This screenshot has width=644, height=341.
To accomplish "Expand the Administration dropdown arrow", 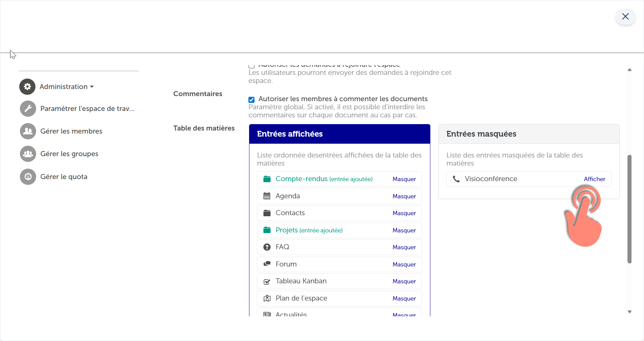I will point(92,87).
